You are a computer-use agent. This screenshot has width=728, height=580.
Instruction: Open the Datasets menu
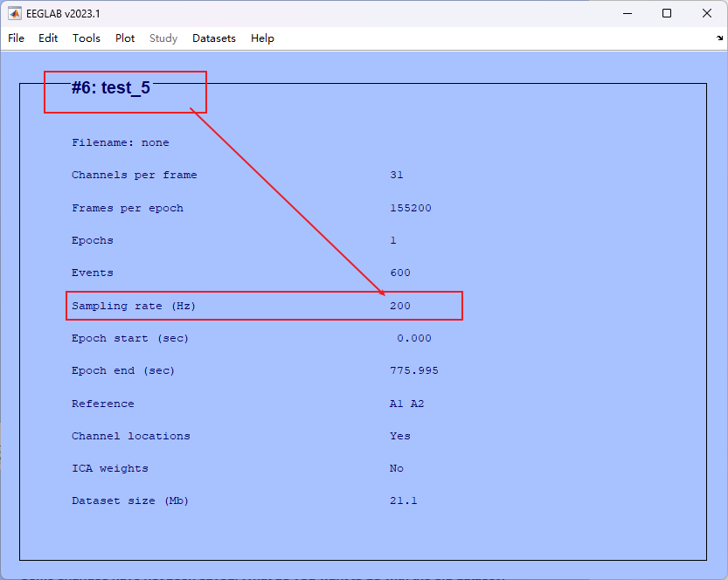coord(214,38)
